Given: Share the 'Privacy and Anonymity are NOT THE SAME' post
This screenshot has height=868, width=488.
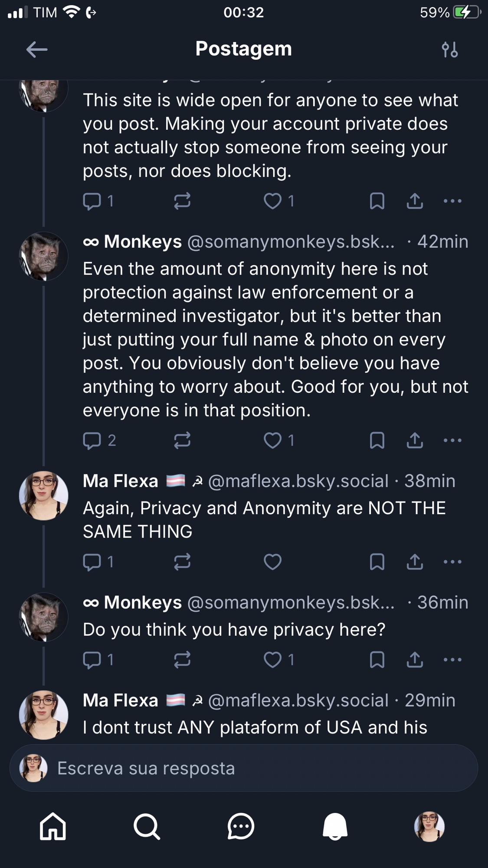Looking at the screenshot, I should tap(415, 562).
